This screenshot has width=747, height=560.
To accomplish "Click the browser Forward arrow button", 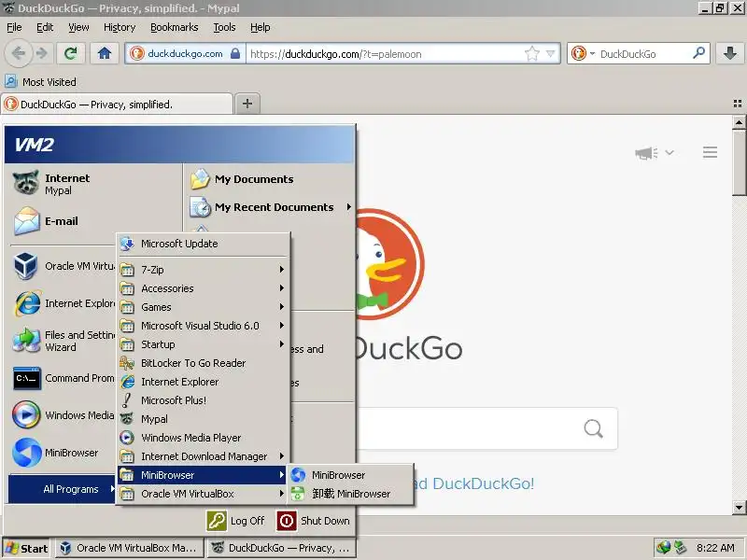I will pyautogui.click(x=42, y=53).
